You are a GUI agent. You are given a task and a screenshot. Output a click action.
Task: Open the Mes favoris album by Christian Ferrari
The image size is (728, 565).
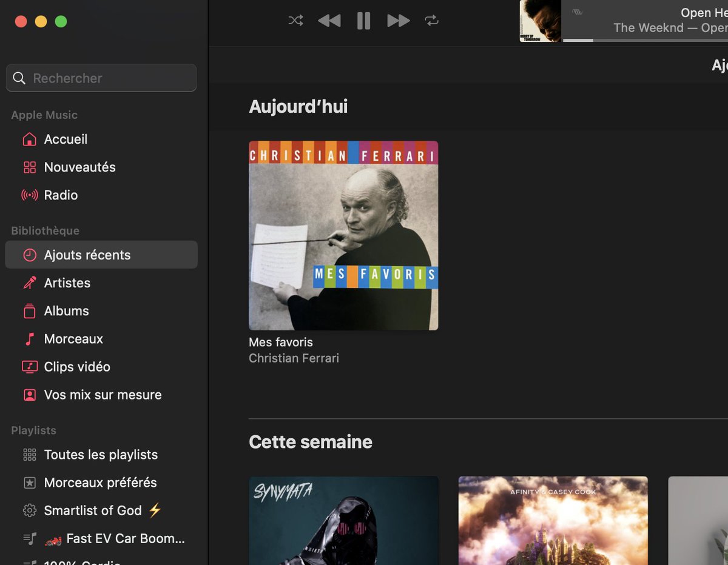343,235
